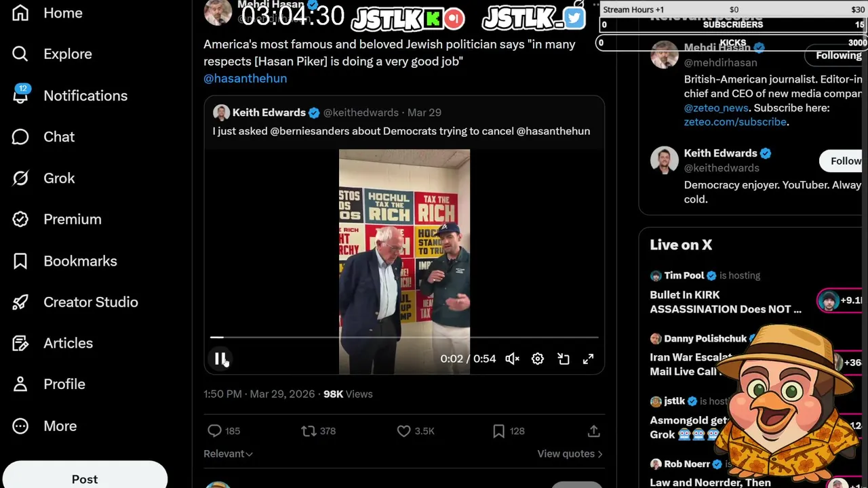The width and height of the screenshot is (868, 488).
Task: Click the Twitter bird icon in stream overlay
Action: (x=574, y=18)
